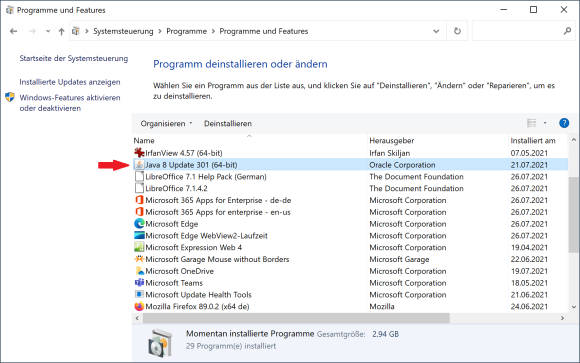Screen dimensions: 580x363
Task: Go back with the left arrow
Action: (x=14, y=31)
